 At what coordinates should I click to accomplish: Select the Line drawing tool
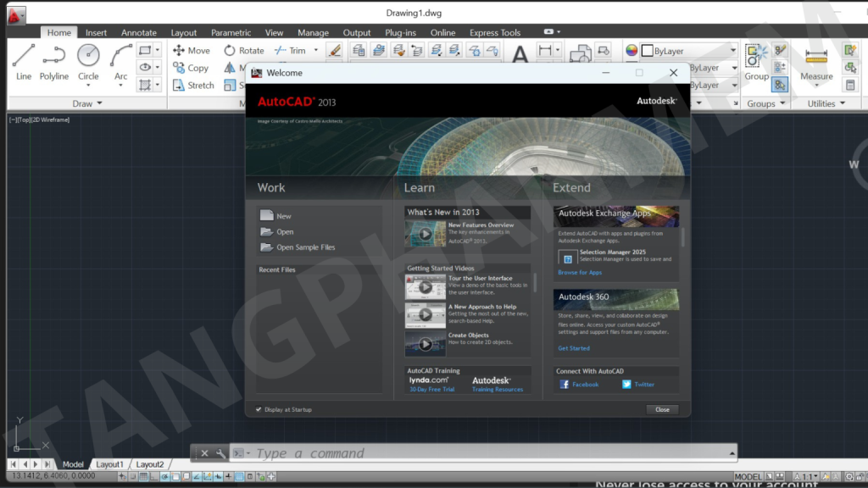[x=24, y=60]
